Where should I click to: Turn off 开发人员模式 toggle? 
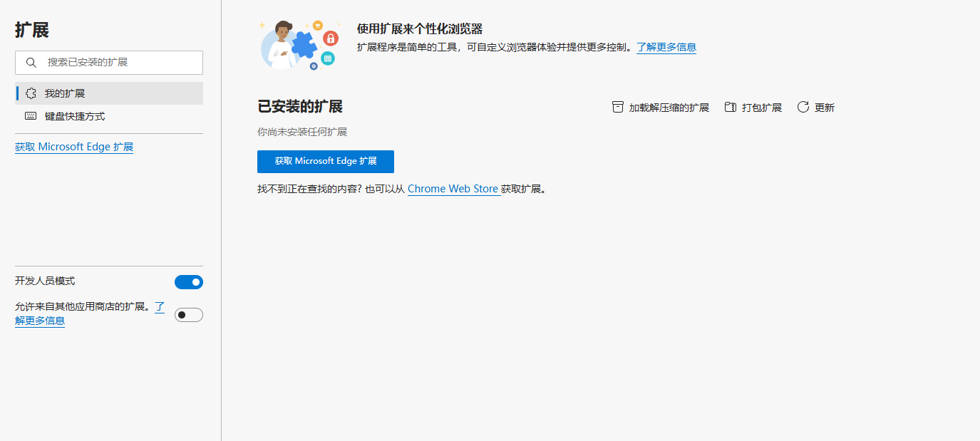tap(189, 282)
